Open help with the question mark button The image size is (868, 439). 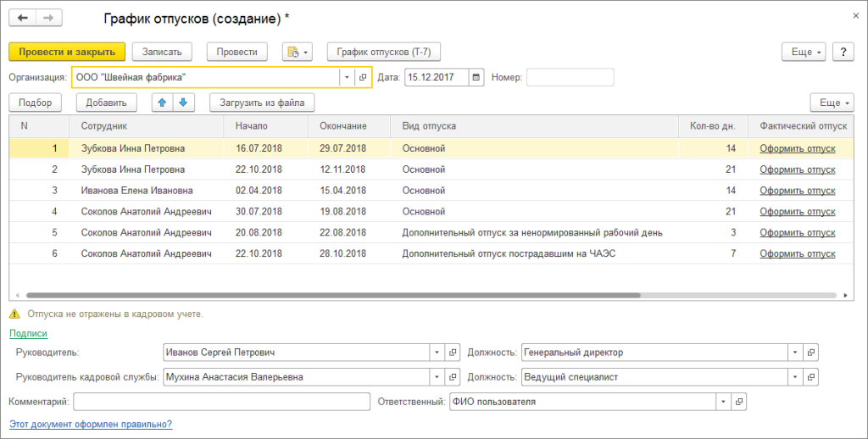click(843, 52)
